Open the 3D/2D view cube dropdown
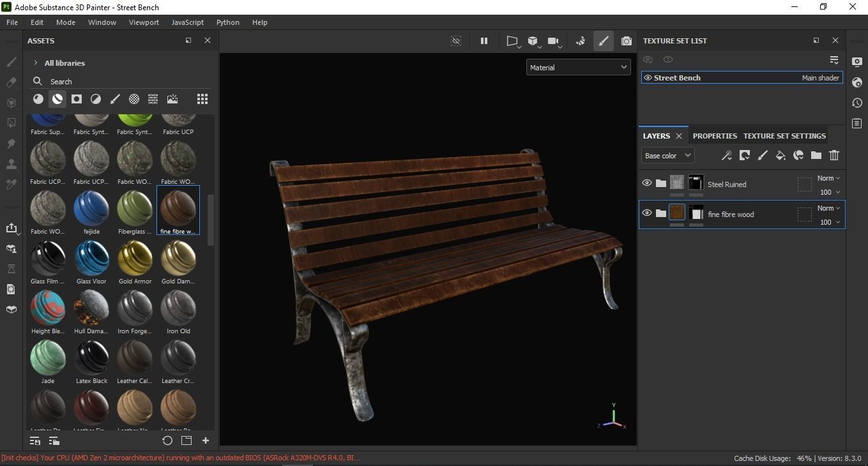 coord(534,41)
